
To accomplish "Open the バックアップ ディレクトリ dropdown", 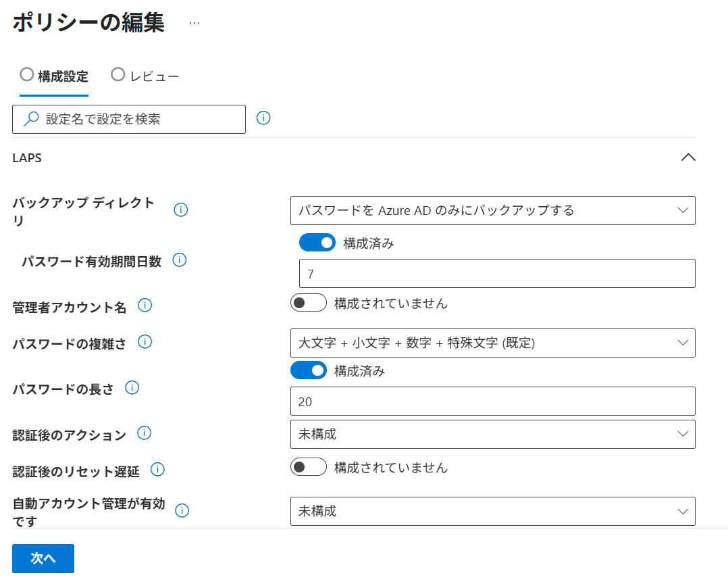I will 492,210.
